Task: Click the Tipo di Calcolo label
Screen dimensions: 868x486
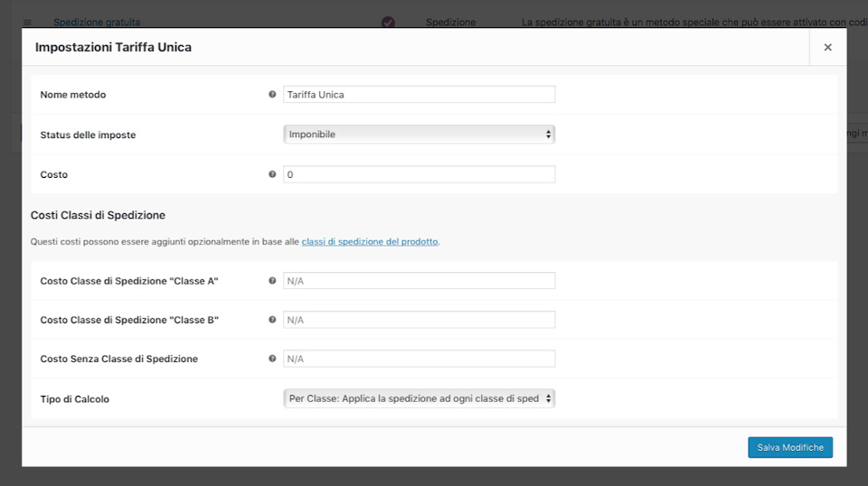Action: [x=75, y=399]
